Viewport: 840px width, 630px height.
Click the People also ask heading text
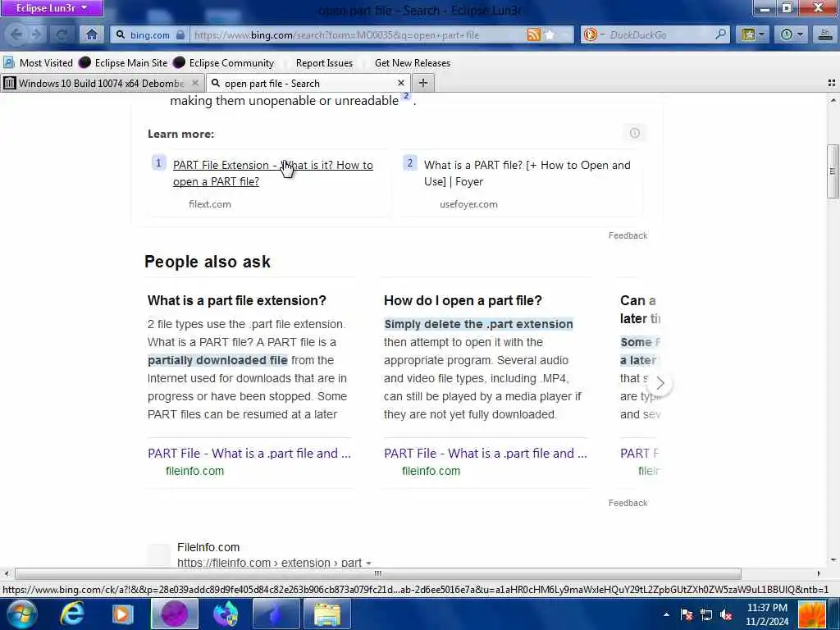pyautogui.click(x=208, y=262)
